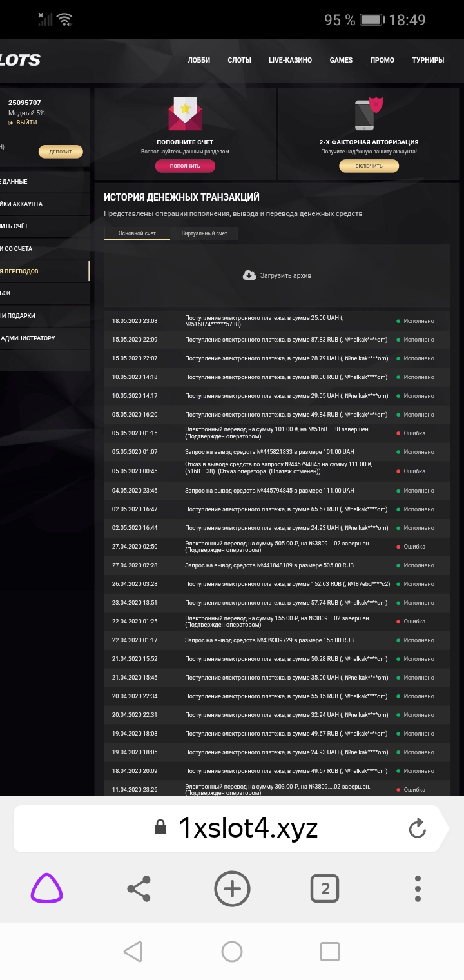Switch to the Виртуальный счет tab
Viewport: 464px width, 980px height.
(204, 233)
